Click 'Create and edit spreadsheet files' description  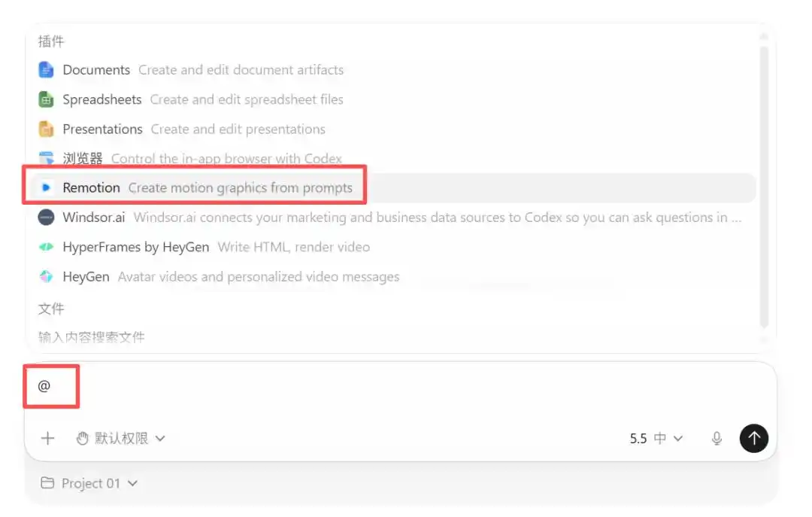(247, 99)
